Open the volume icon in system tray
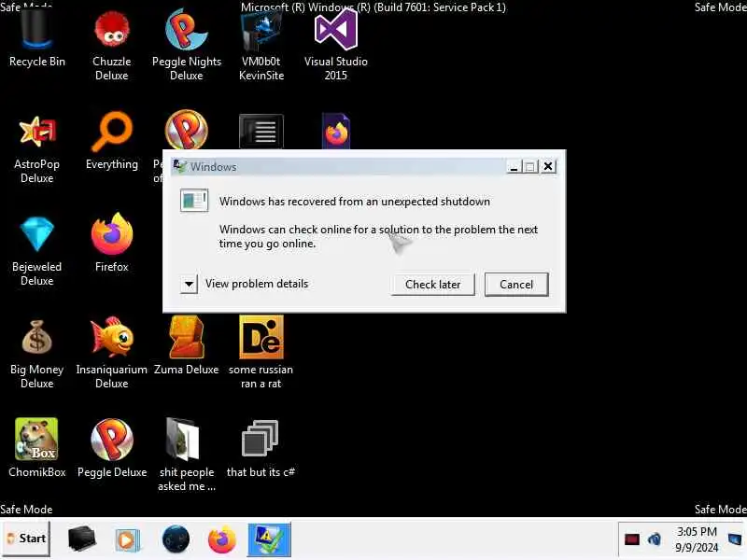Image resolution: width=747 pixels, height=560 pixels. click(655, 539)
